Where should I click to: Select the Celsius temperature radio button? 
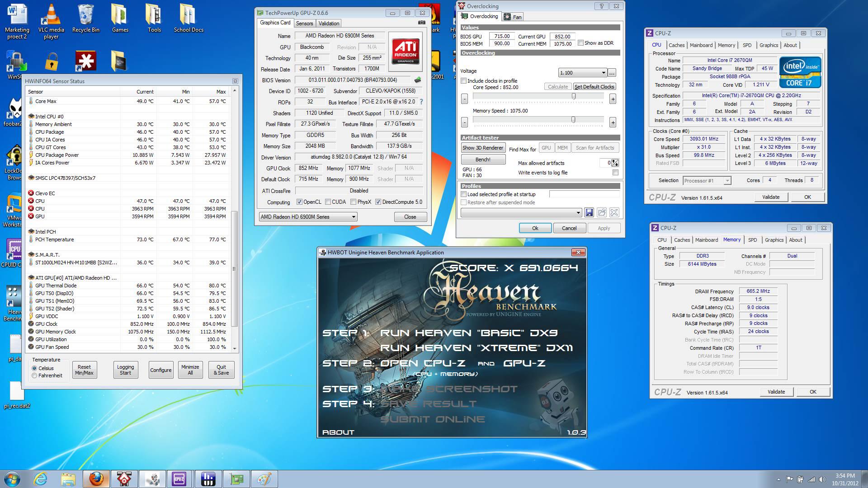pyautogui.click(x=34, y=368)
